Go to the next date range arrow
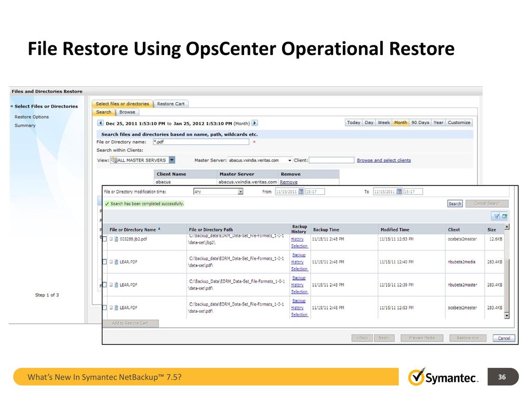This screenshot has width=532, height=399. pos(255,123)
